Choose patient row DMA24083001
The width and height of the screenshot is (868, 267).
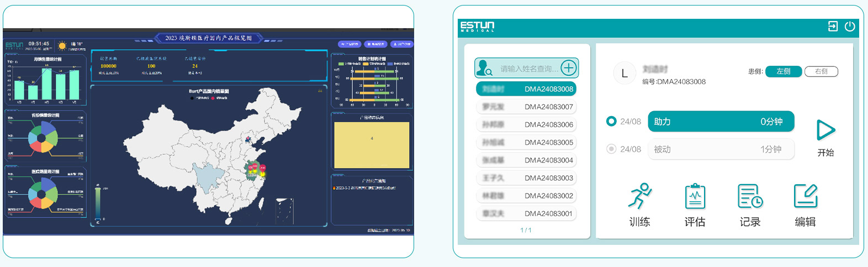pyautogui.click(x=526, y=213)
